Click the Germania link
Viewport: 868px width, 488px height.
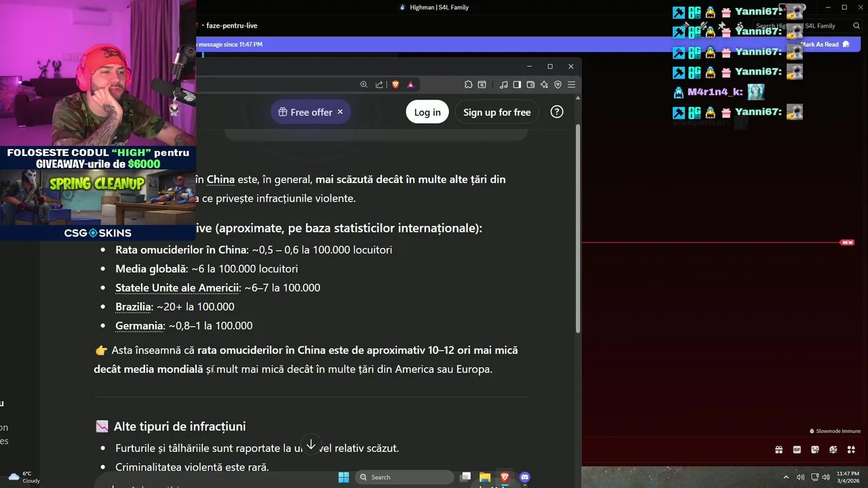click(139, 325)
